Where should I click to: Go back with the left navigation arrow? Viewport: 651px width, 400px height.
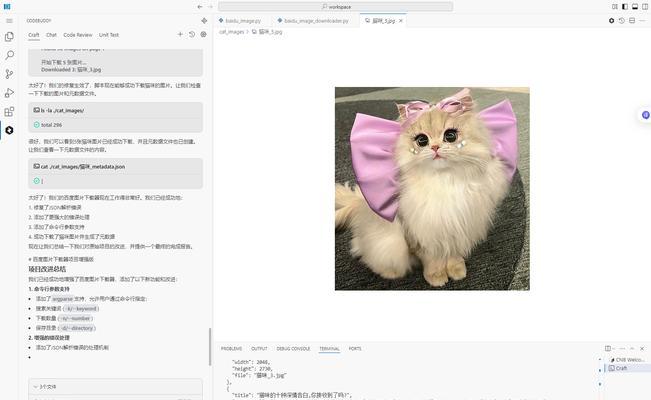click(x=200, y=7)
